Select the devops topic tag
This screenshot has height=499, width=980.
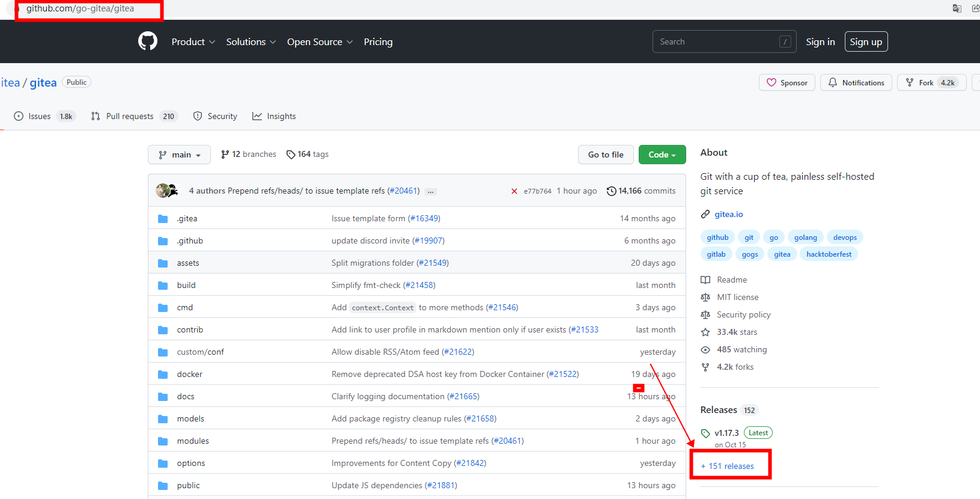coord(845,237)
